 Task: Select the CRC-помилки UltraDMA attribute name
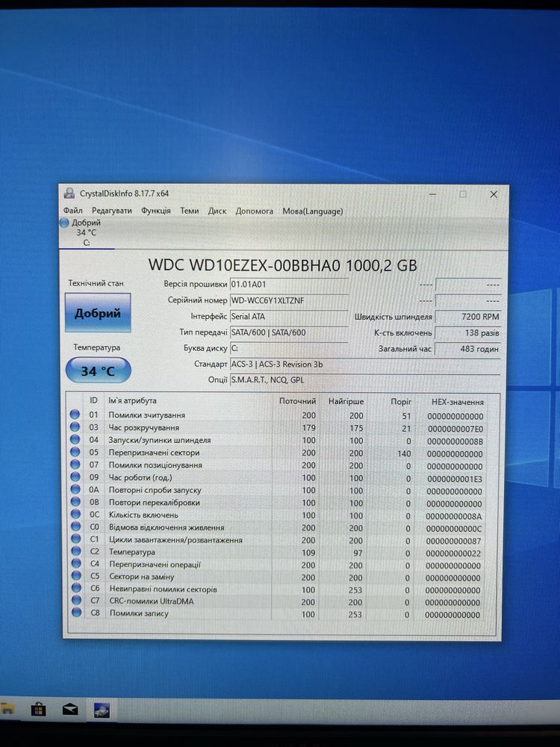(152, 601)
